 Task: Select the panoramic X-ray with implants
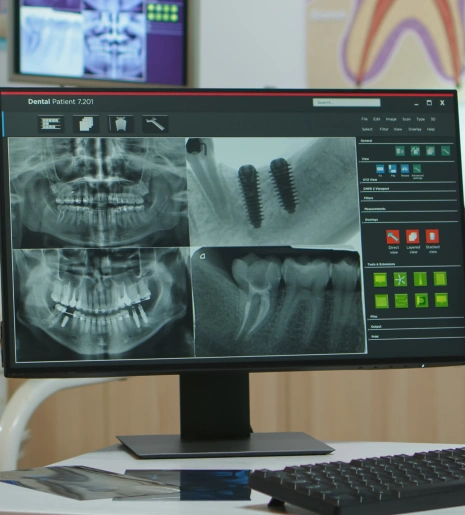pos(103,305)
